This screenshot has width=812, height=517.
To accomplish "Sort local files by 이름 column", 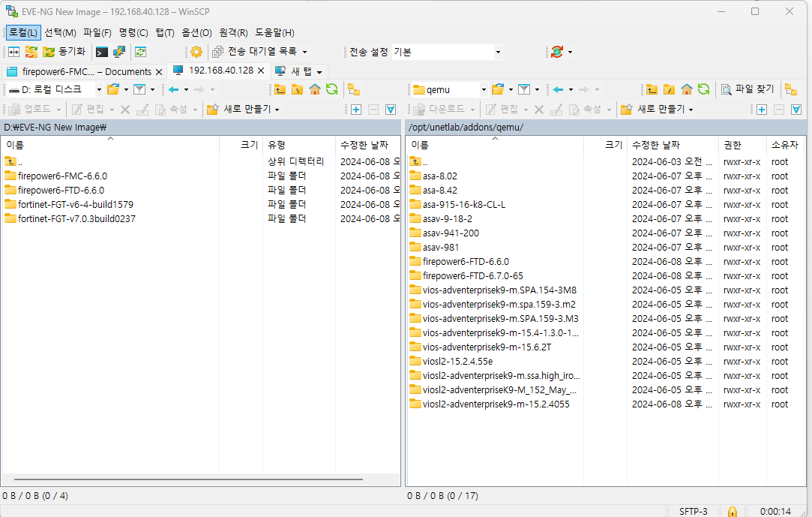I will click(x=110, y=145).
